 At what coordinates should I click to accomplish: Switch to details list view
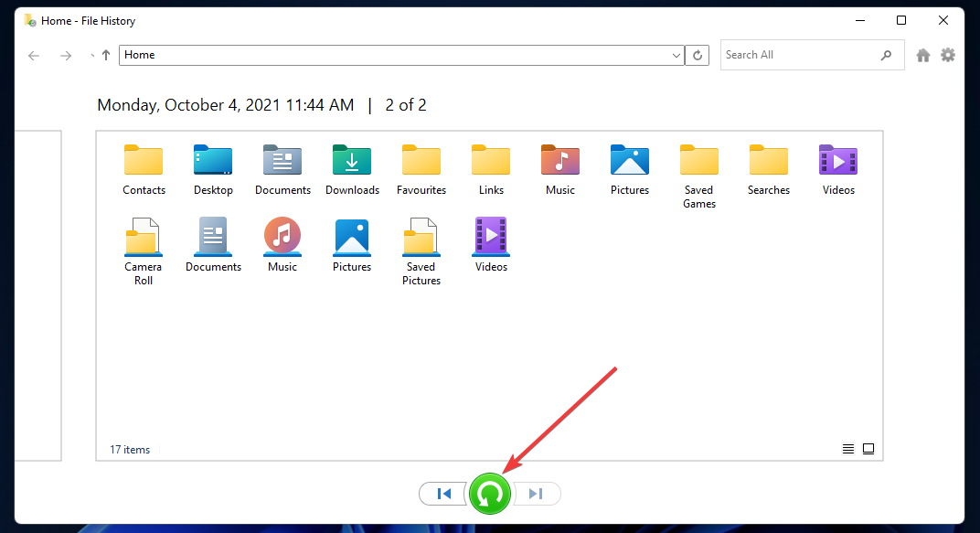pyautogui.click(x=848, y=449)
